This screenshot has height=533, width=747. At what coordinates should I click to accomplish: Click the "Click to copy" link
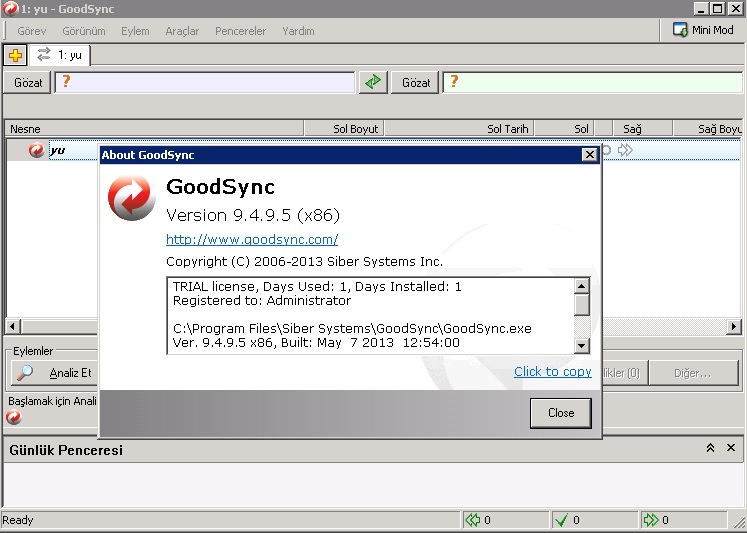point(552,371)
